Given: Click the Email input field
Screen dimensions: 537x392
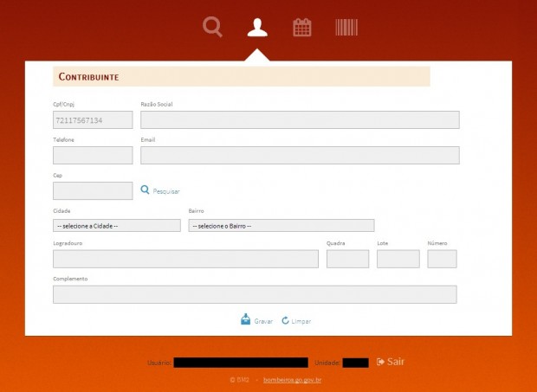Looking at the screenshot, I should tap(300, 156).
